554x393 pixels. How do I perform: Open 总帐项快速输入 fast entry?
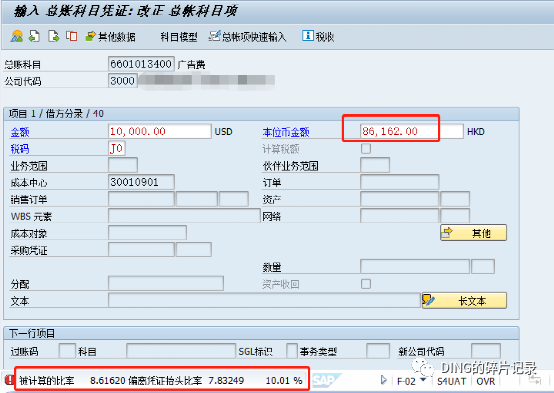[247, 36]
